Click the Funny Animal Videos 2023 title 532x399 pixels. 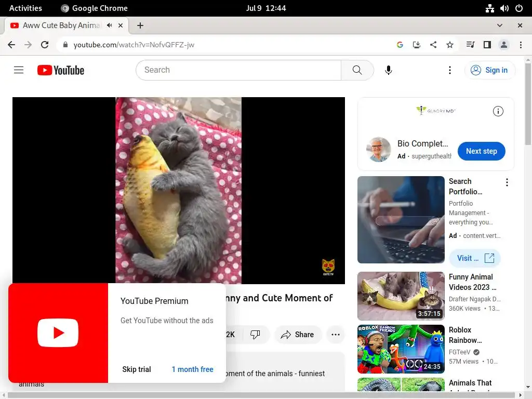pyautogui.click(x=473, y=282)
